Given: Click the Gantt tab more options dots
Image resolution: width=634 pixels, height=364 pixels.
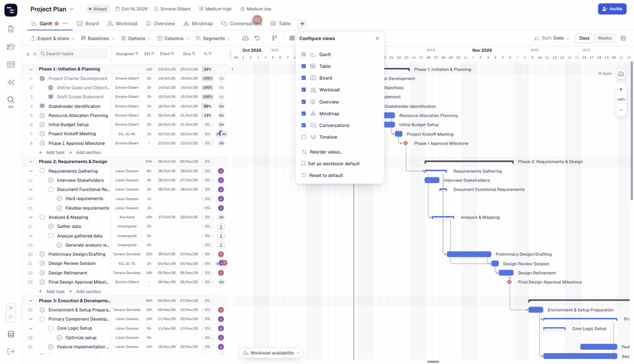Looking at the screenshot, I should (65, 24).
